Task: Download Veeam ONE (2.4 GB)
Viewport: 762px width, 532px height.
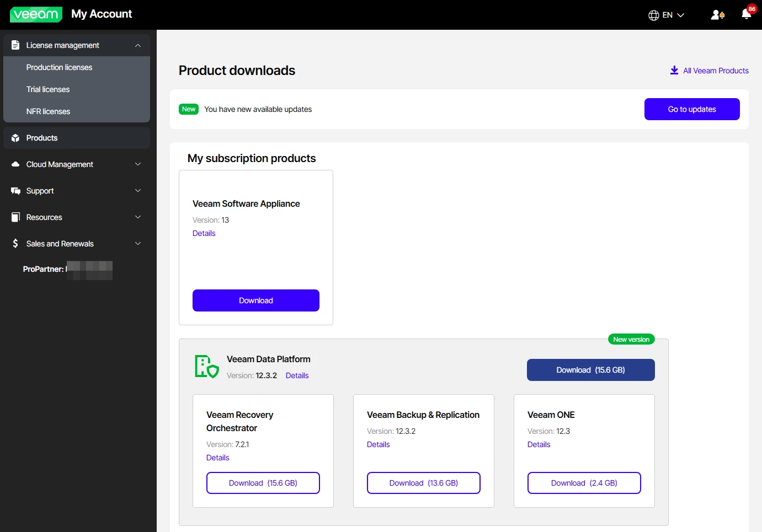Action: point(584,483)
